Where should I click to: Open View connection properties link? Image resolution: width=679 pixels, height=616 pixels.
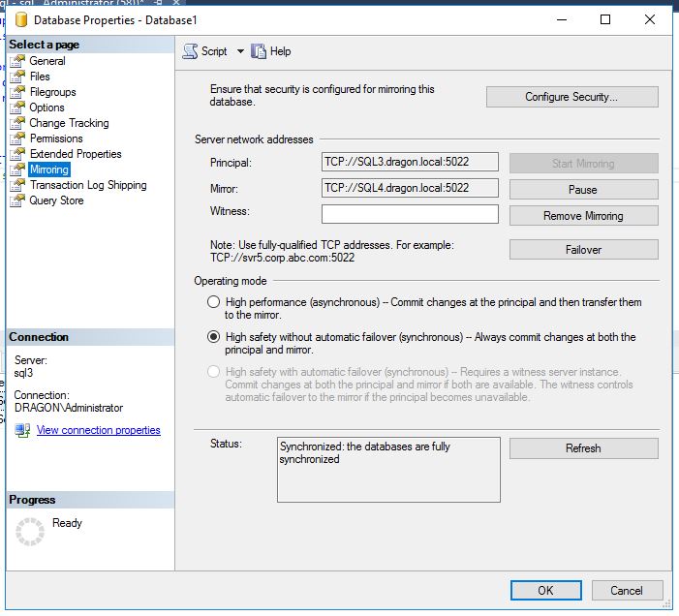pos(98,430)
